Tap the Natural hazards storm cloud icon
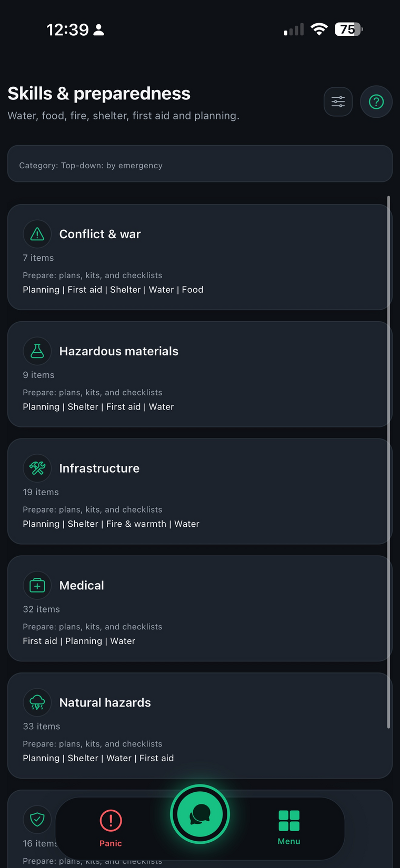The height and width of the screenshot is (868, 400). point(37,703)
